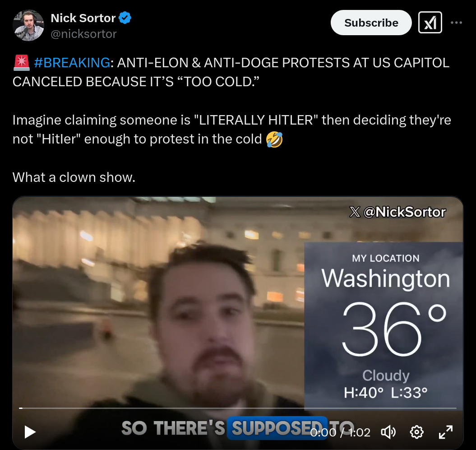476x450 pixels.
Task: Click the 0:00 / 1:02 time display
Action: point(340,432)
